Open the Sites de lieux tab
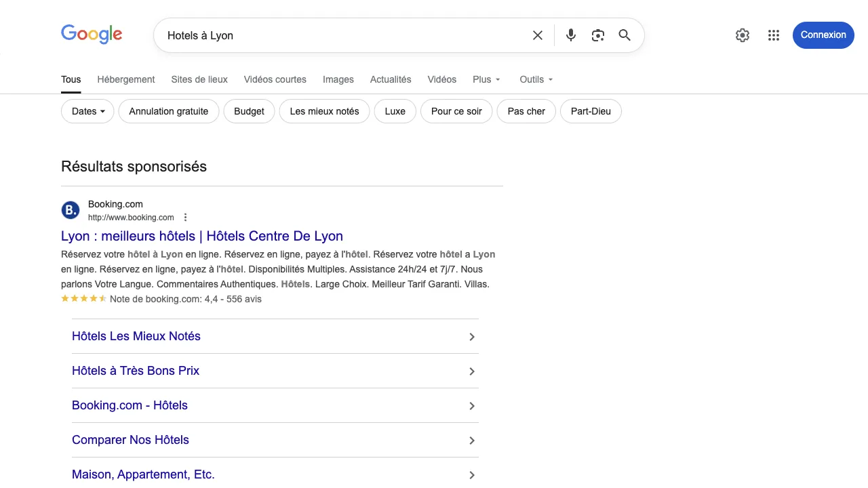 pyautogui.click(x=199, y=79)
